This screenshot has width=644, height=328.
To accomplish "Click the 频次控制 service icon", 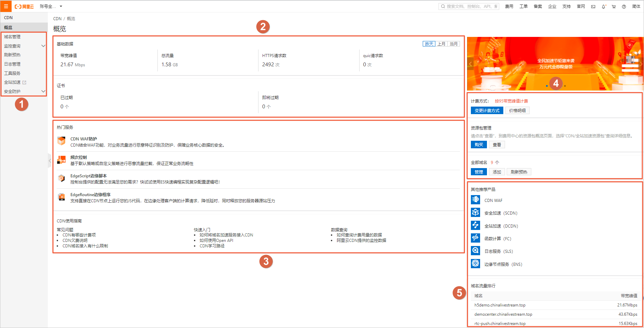I will coord(61,160).
